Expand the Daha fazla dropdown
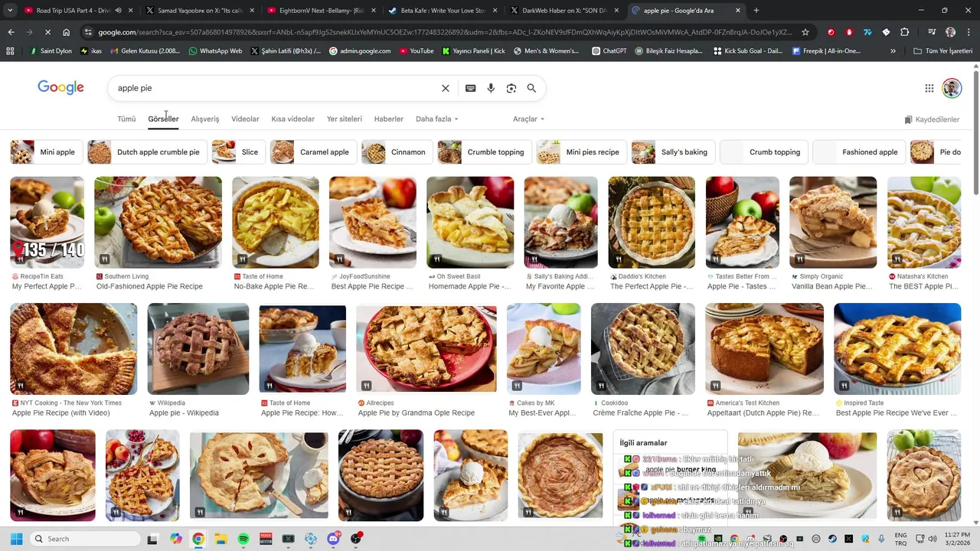 [x=437, y=119]
